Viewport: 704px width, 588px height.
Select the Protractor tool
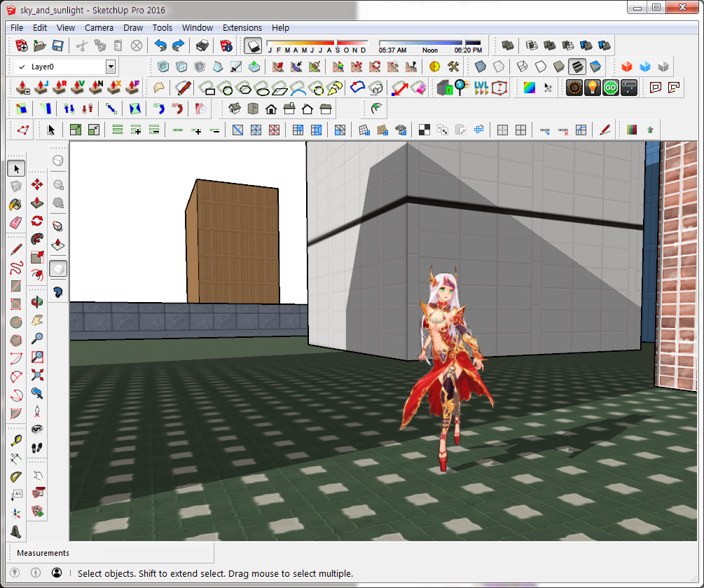[15, 477]
